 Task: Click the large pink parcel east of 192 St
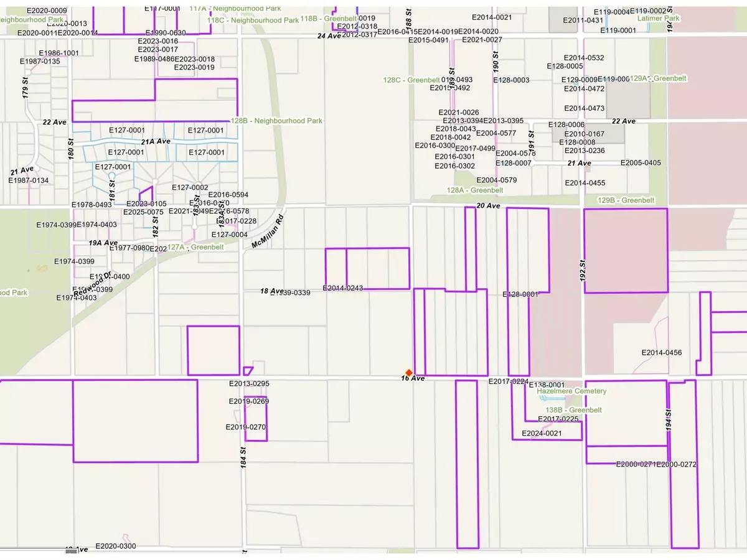625,251
